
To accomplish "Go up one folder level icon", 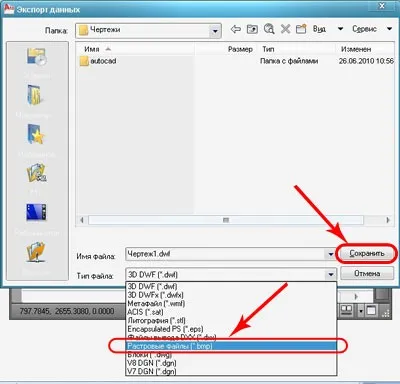I will [x=252, y=29].
